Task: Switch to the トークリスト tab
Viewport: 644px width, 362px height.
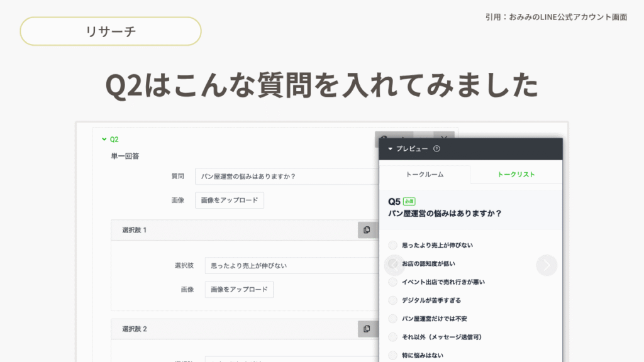Action: (516, 174)
